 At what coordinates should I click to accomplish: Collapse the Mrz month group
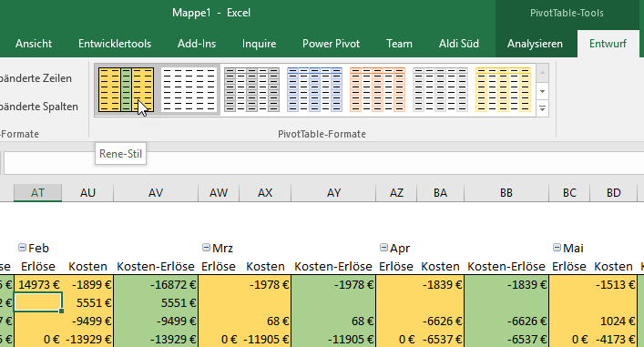[206, 247]
